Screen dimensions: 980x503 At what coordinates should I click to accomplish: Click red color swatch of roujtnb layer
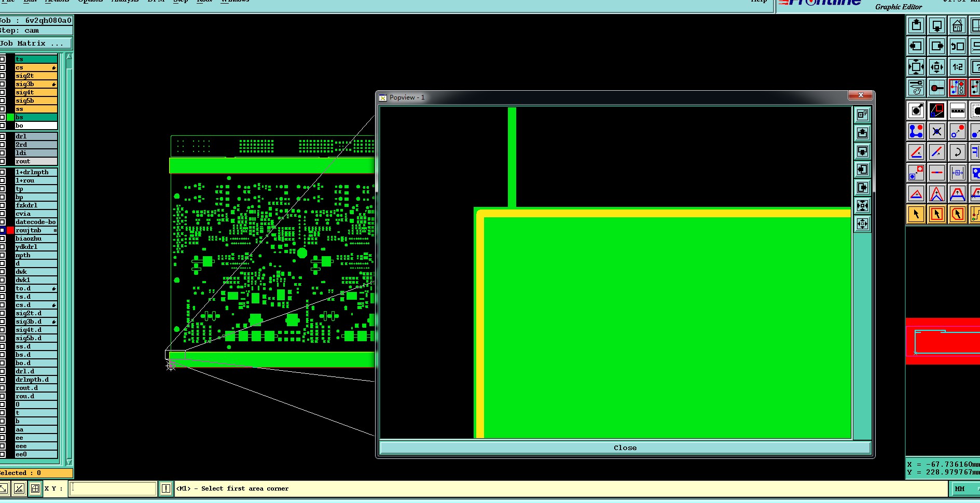(x=10, y=230)
